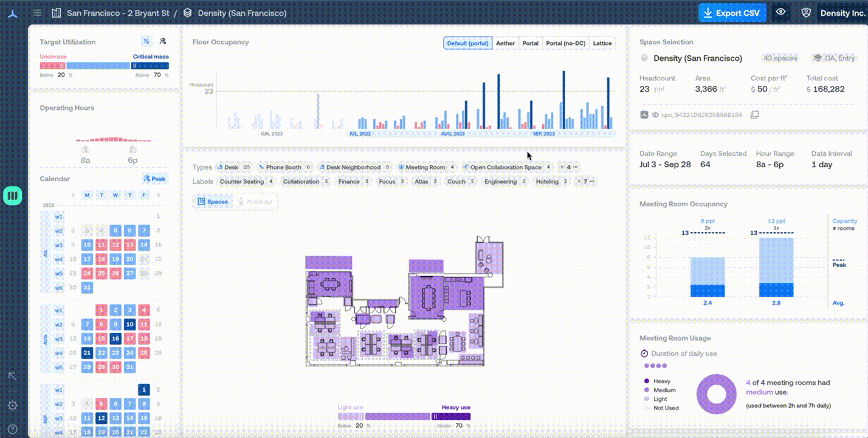Screen dimensions: 868x438
Task: Select the AUG month bar in calendar
Action: [x=45, y=339]
